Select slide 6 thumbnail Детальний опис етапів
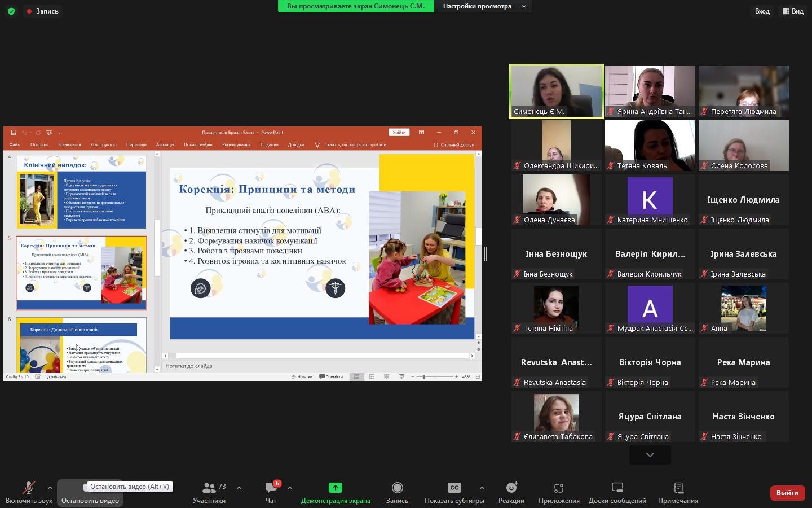 [81, 344]
